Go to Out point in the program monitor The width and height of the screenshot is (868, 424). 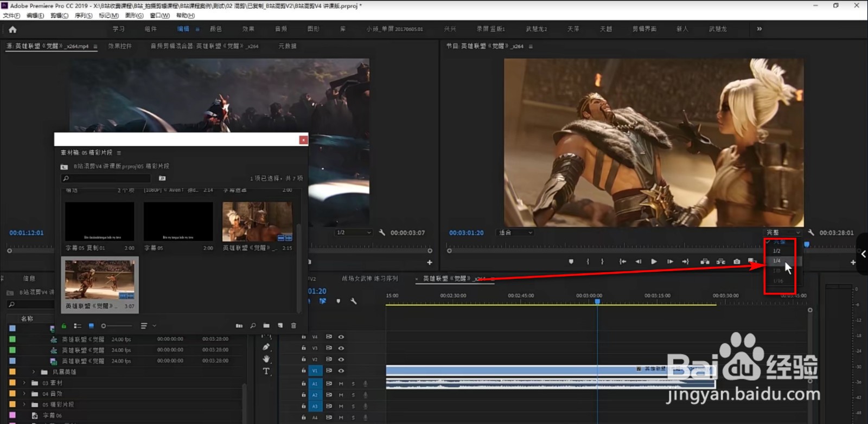(x=685, y=262)
